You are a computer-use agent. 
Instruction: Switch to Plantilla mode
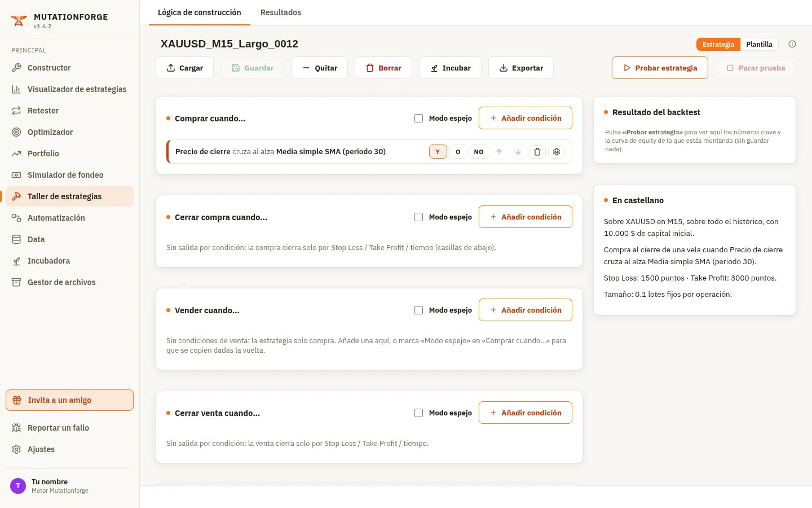pyautogui.click(x=759, y=44)
